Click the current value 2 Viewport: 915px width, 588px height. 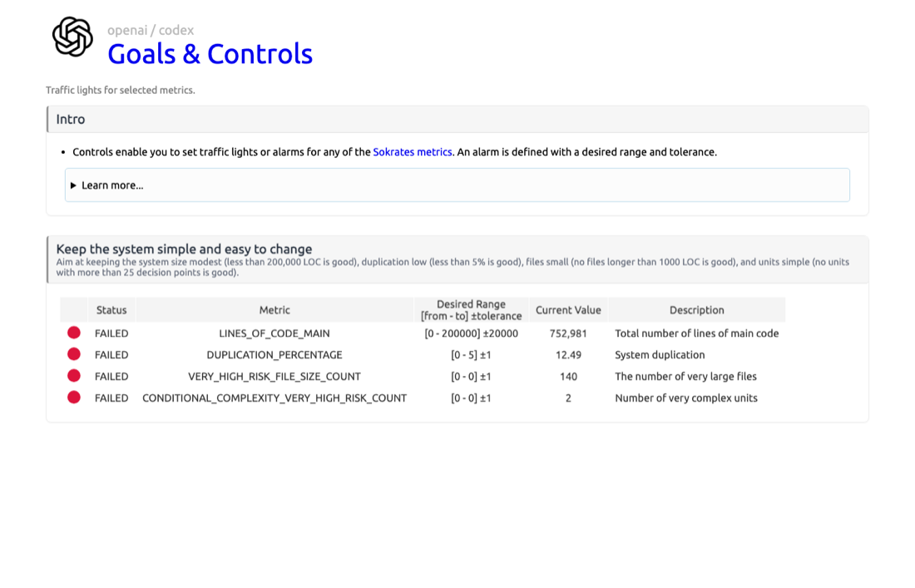(x=568, y=398)
